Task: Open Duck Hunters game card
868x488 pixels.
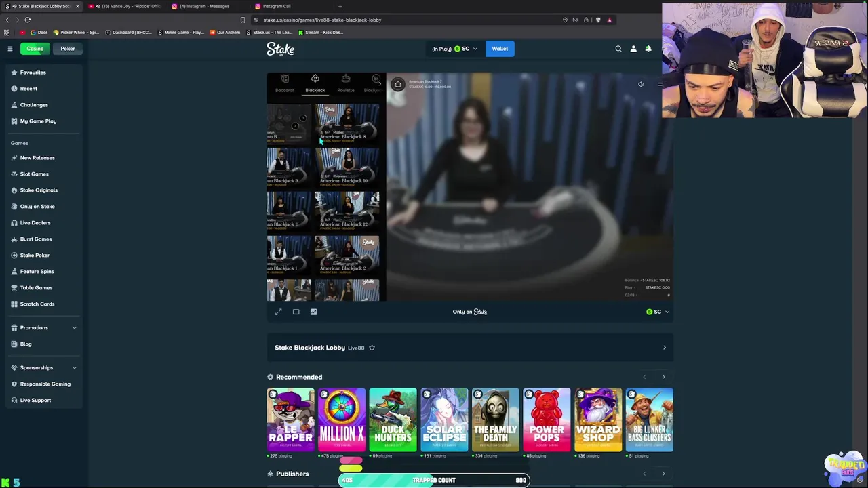Action: (x=393, y=420)
